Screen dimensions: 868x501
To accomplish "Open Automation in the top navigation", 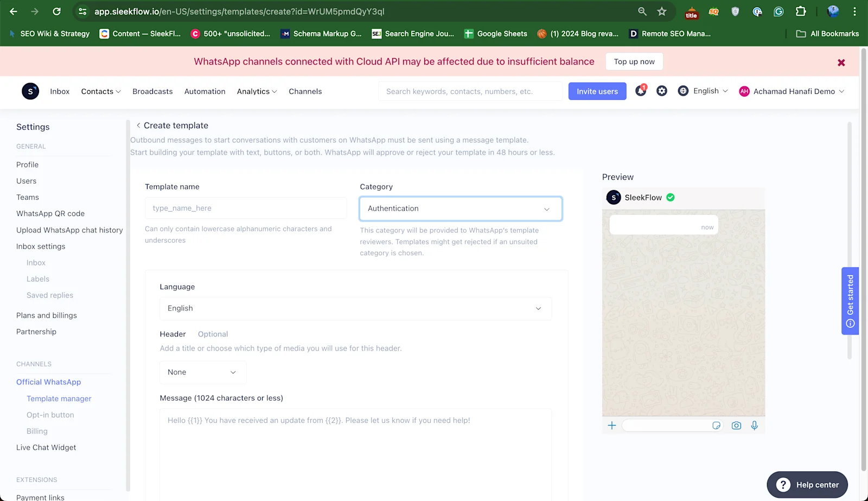I will click(205, 91).
